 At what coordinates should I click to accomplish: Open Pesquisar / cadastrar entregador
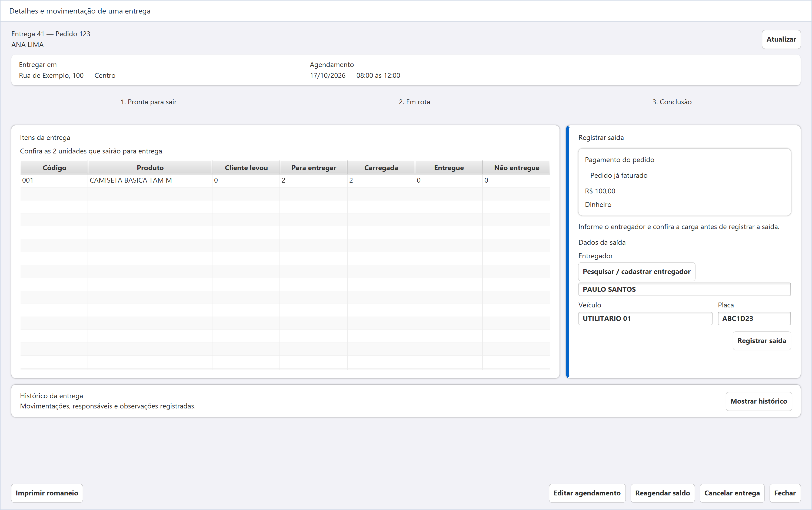tap(636, 272)
